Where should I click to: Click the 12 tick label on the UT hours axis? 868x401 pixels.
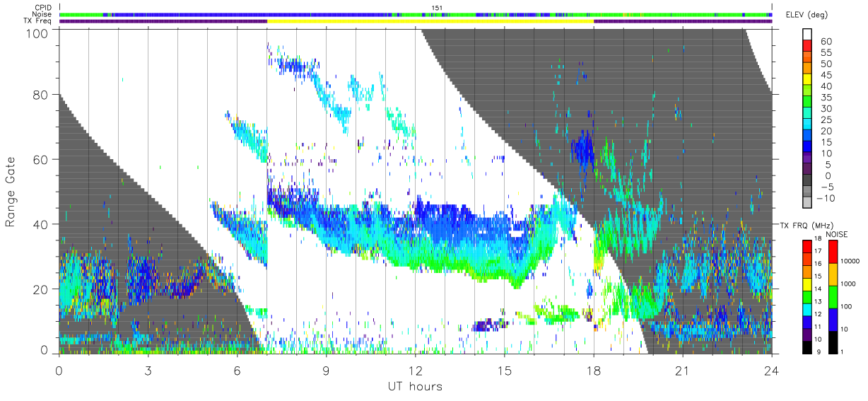point(416,371)
